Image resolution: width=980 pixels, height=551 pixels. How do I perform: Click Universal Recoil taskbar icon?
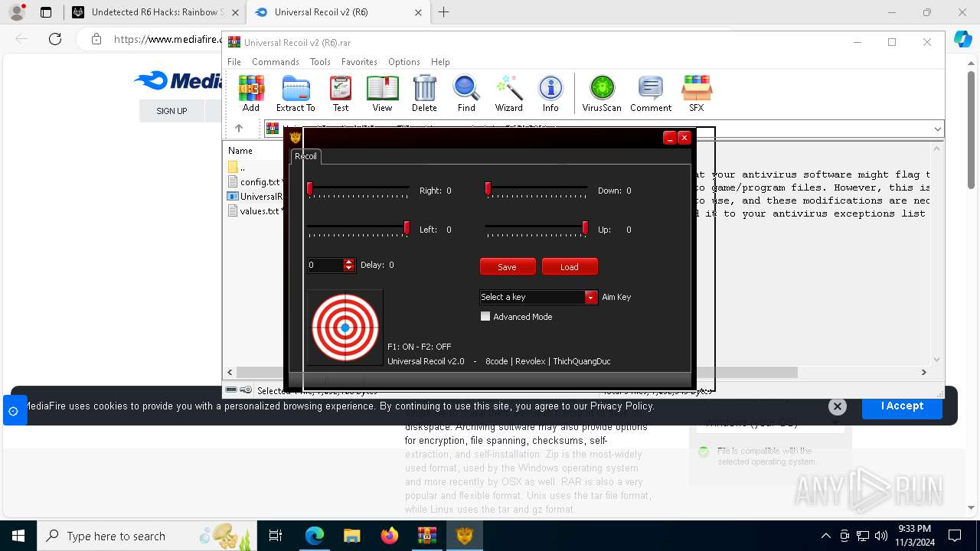click(464, 536)
